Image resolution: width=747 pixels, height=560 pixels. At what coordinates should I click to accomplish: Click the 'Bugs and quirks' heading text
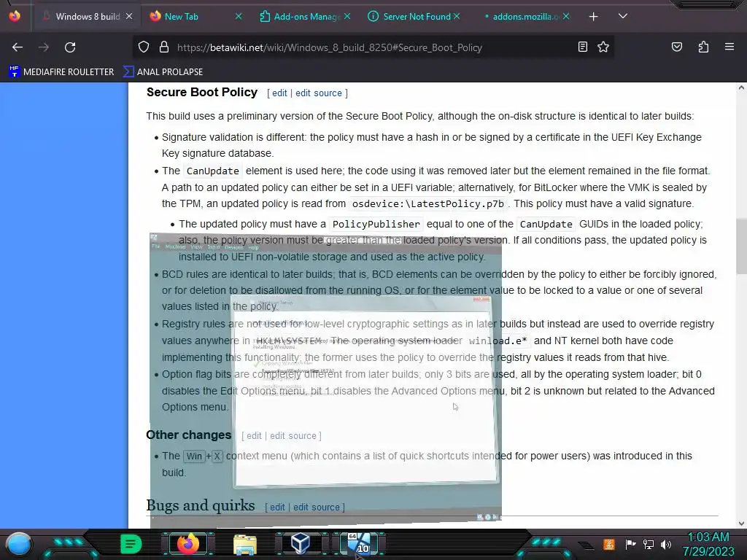click(x=201, y=505)
